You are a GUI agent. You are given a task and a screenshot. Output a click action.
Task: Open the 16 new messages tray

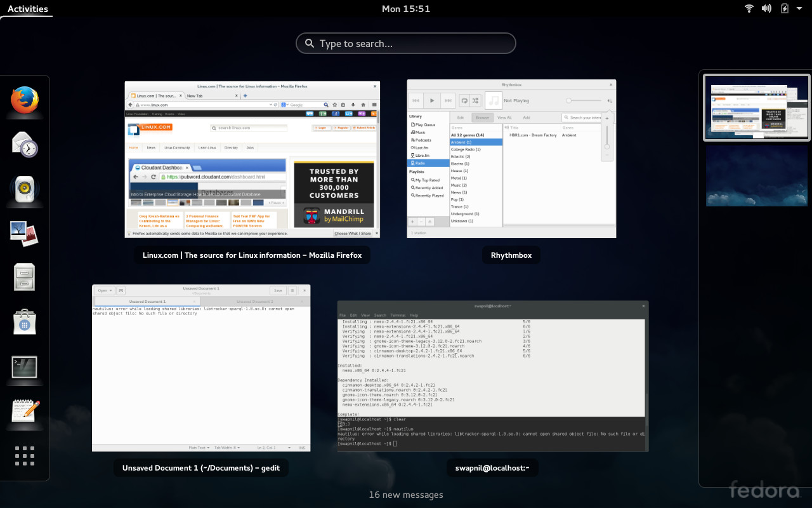pyautogui.click(x=406, y=495)
